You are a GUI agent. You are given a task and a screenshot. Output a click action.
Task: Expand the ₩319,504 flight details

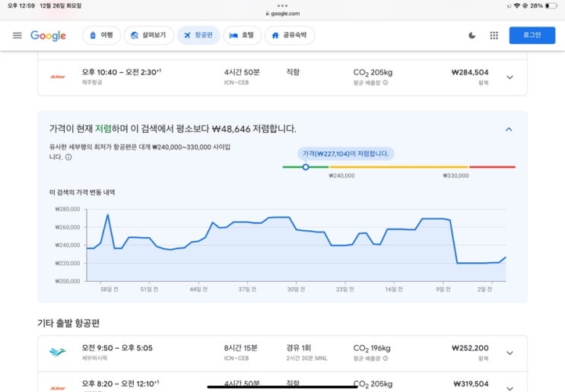(x=509, y=388)
